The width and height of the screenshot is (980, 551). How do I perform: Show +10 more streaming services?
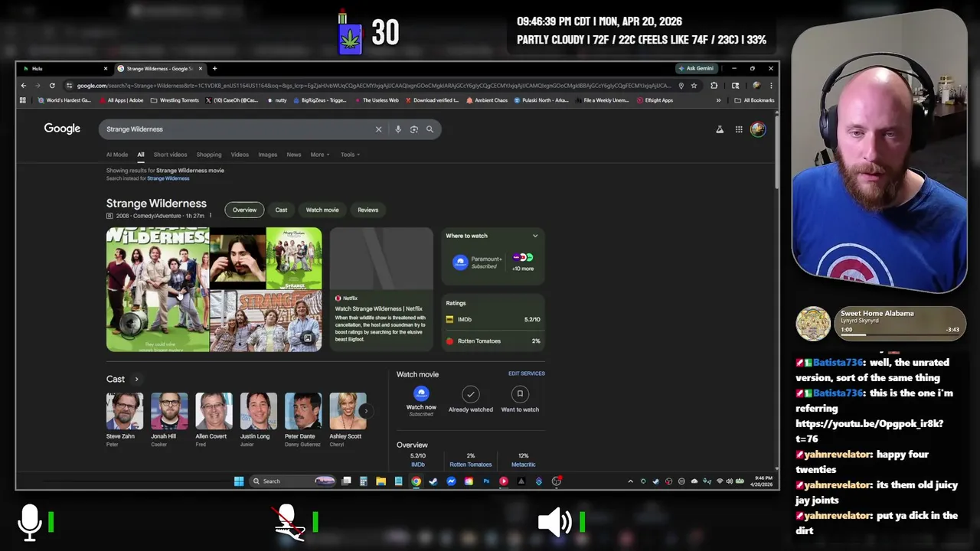click(523, 262)
